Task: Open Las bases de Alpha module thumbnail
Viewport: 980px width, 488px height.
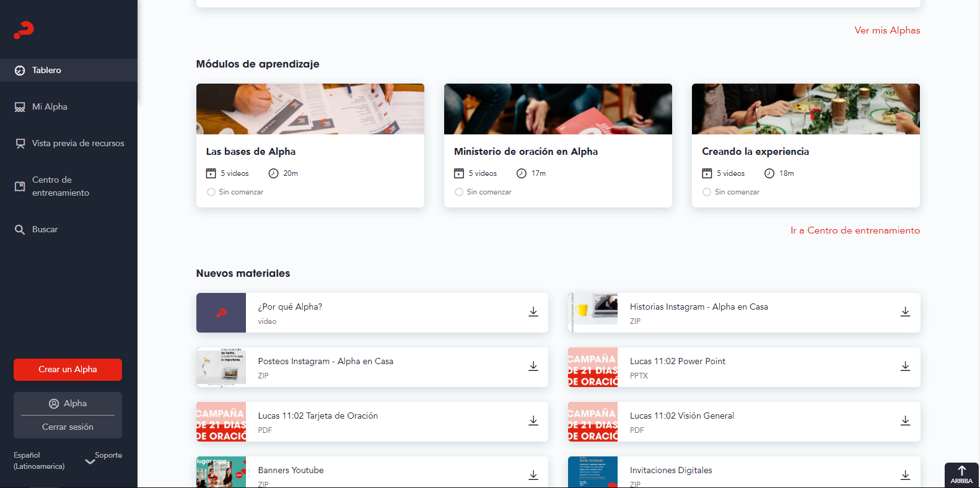Action: click(x=310, y=109)
